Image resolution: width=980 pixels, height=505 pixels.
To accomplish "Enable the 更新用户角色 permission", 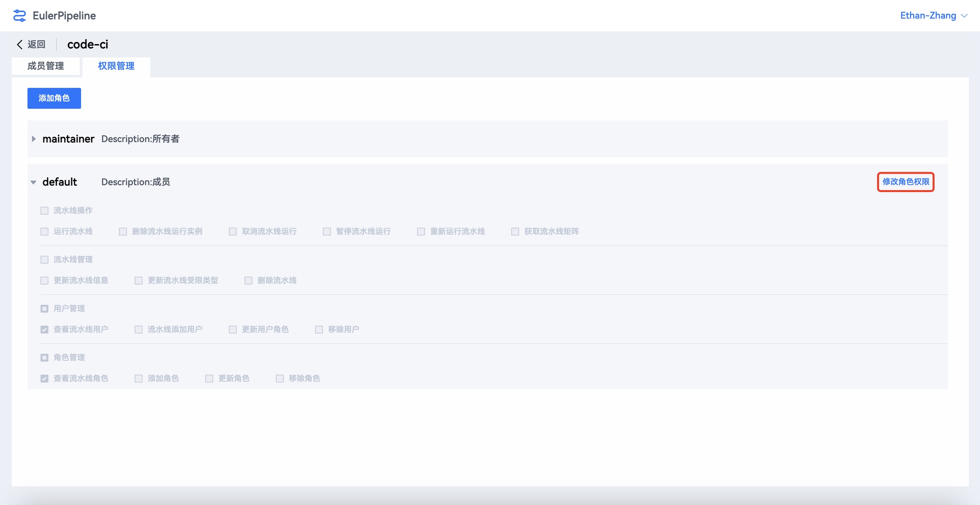I will [x=232, y=329].
